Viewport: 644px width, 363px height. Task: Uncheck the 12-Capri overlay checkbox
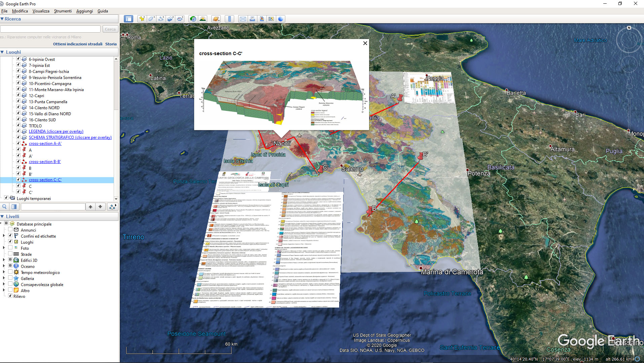pyautogui.click(x=19, y=95)
